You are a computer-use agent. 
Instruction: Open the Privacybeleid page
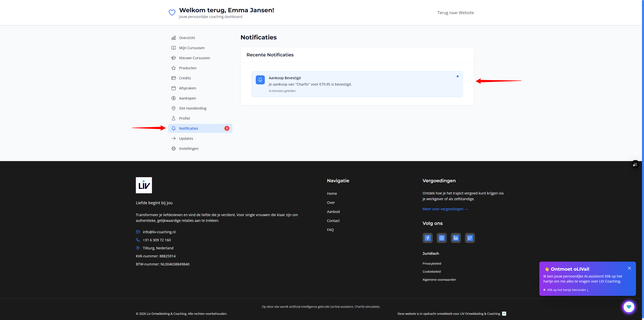click(x=432, y=263)
